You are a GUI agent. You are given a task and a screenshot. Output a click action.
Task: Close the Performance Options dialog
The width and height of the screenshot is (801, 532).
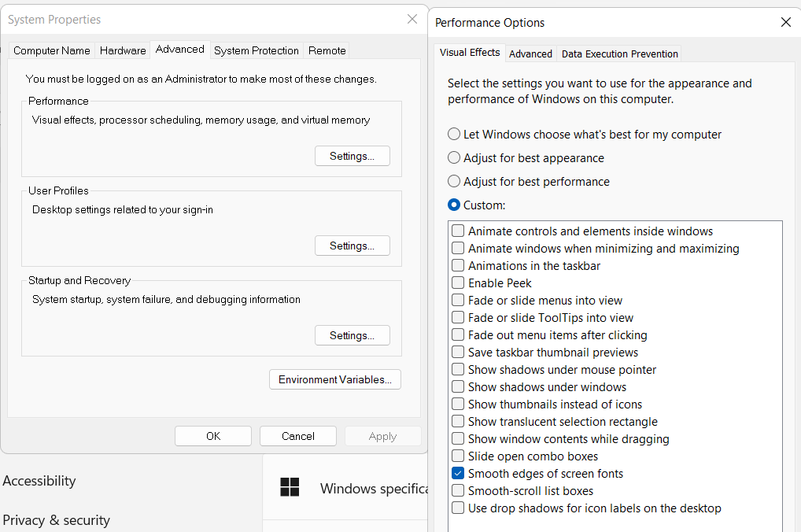pyautogui.click(x=785, y=23)
